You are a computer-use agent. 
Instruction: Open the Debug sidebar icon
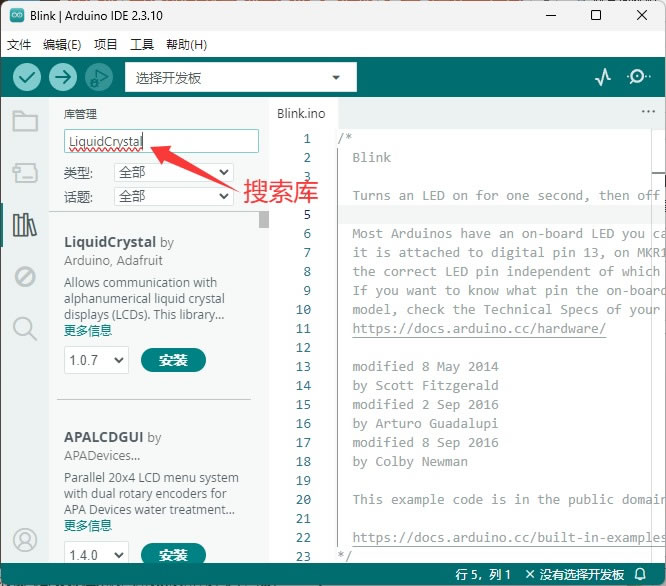(25, 277)
